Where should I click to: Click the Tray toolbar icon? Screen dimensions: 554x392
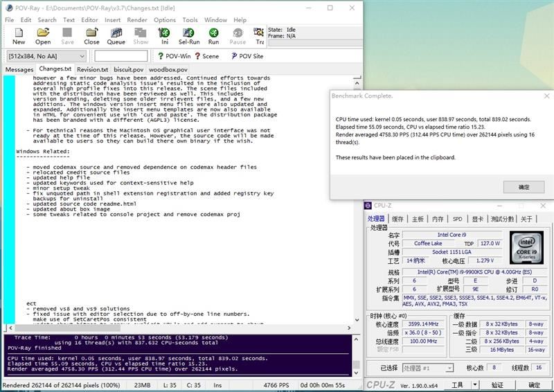coord(259,37)
